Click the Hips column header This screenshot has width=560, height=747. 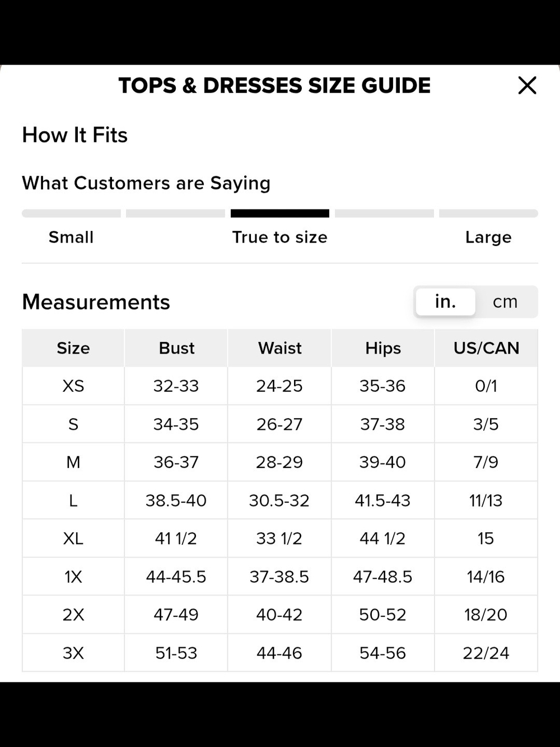[x=383, y=348]
